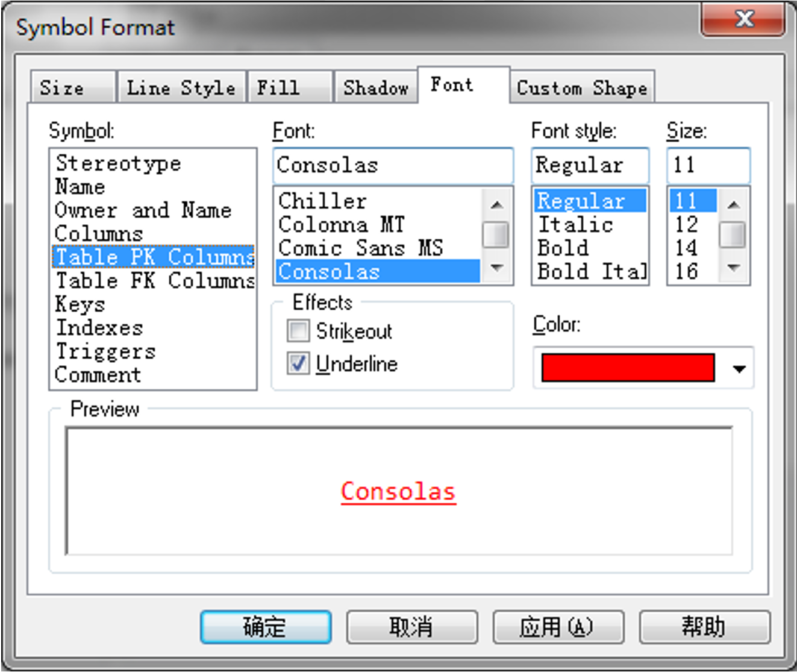Click font list scroll up arrow
Viewport: 797px width, 672px height.
496,205
